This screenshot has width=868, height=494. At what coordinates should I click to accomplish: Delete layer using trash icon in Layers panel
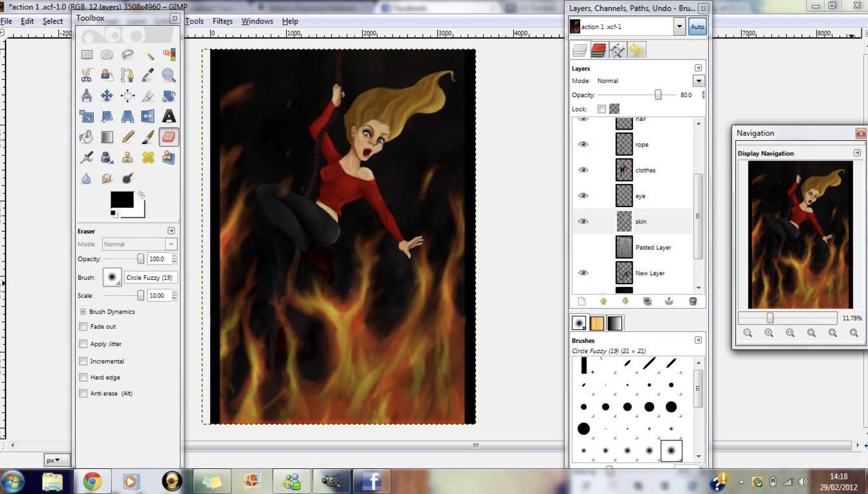tap(693, 301)
